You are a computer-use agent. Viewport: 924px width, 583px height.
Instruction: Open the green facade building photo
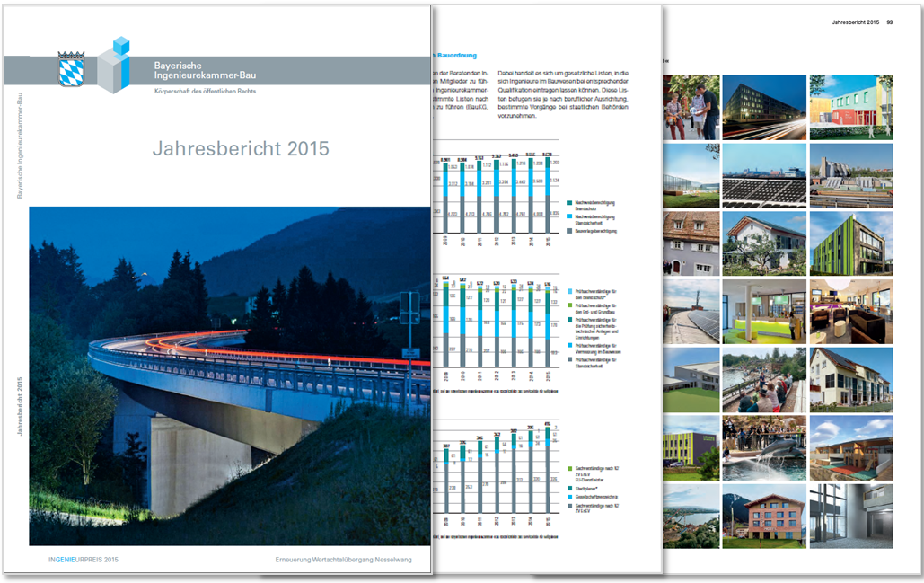click(853, 243)
